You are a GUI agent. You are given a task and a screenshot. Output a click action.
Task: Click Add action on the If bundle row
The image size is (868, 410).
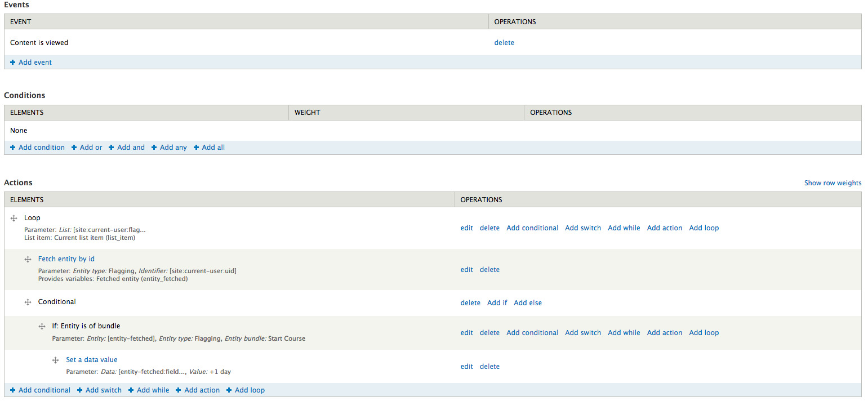[664, 332]
